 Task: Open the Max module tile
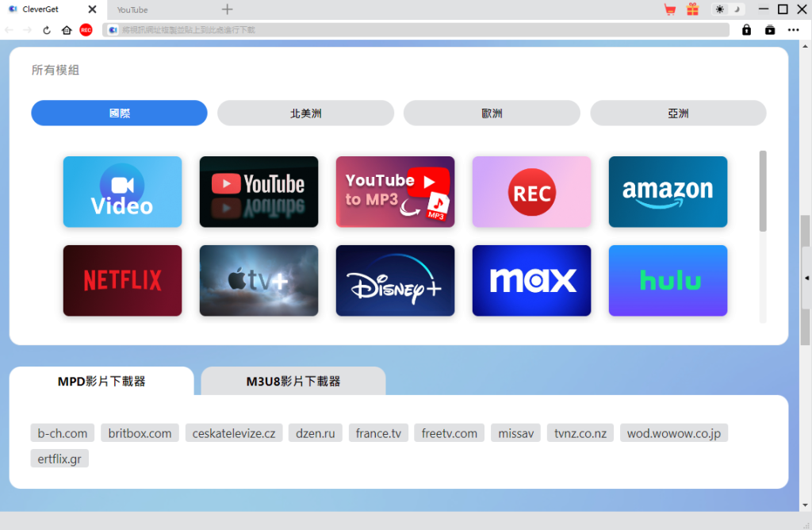point(531,281)
